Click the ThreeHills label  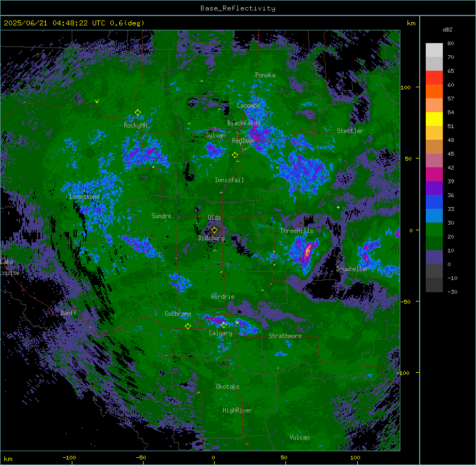(297, 231)
